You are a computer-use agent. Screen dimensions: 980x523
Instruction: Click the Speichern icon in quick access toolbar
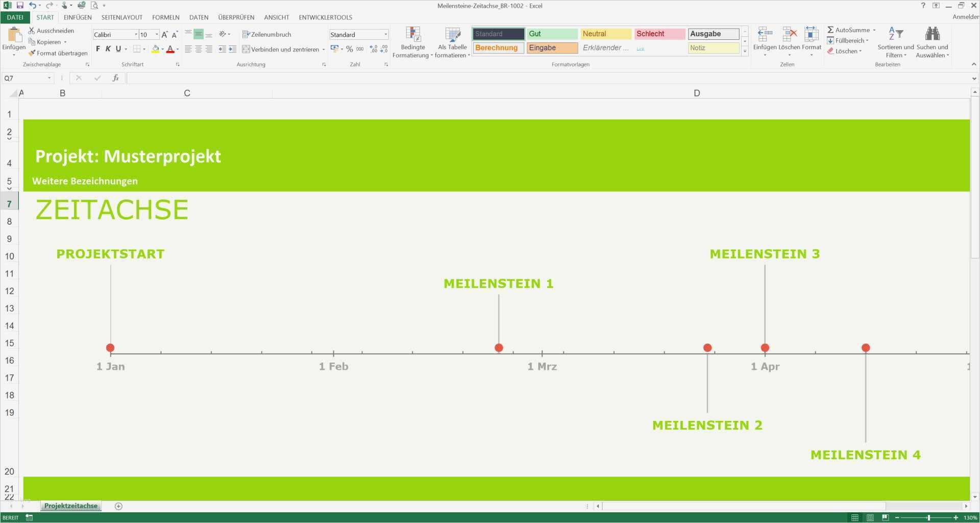point(19,5)
